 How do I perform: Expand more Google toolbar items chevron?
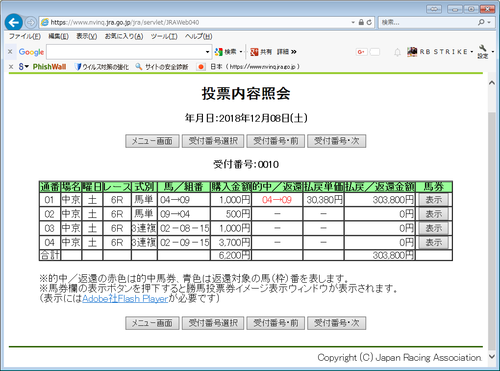(294, 52)
